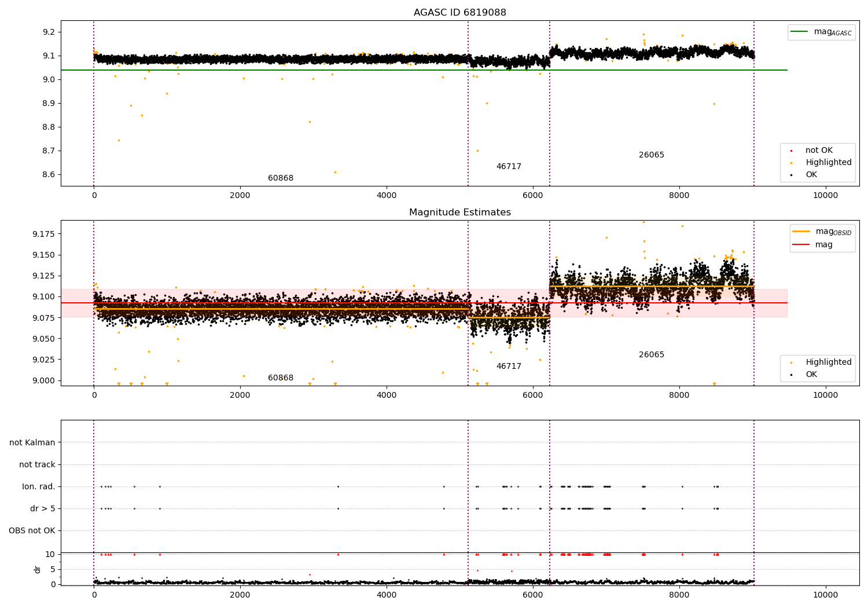Click the '9.025' y-axis tick label
The width and height of the screenshot is (868, 608).
(43, 360)
